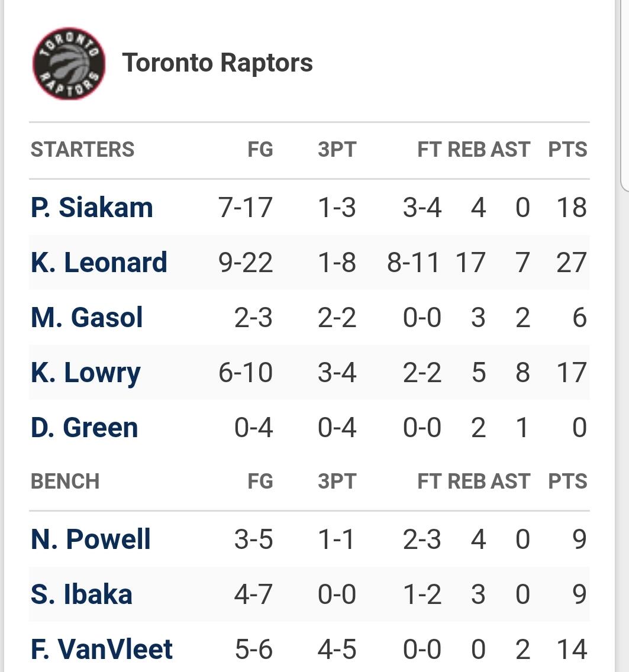Viewport: 629px width, 672px height.
Task: Click K. Lowry's name link
Action: (86, 373)
